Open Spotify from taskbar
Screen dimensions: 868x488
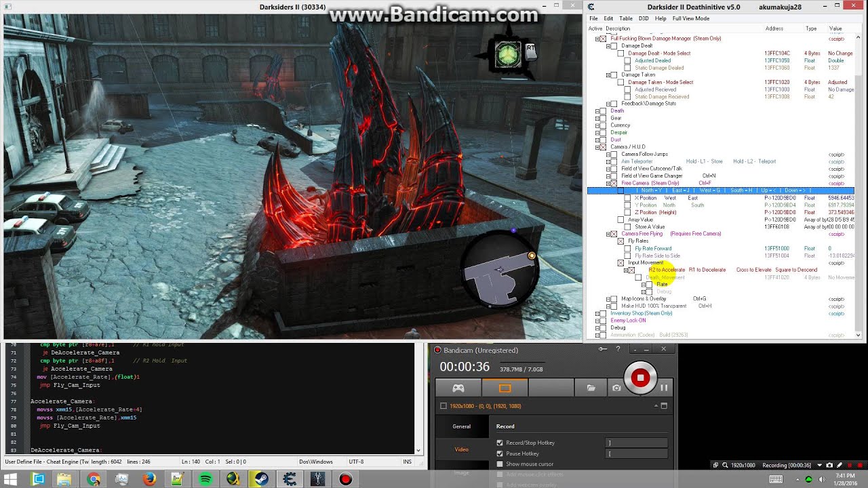(205, 479)
